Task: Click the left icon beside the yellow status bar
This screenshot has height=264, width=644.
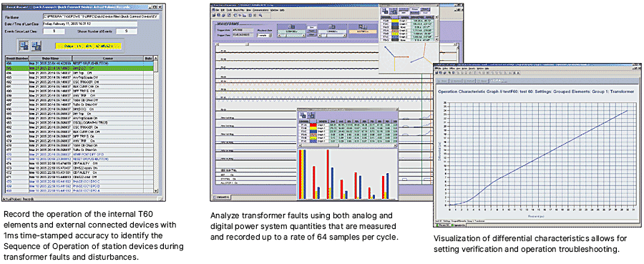Action: [x=24, y=45]
